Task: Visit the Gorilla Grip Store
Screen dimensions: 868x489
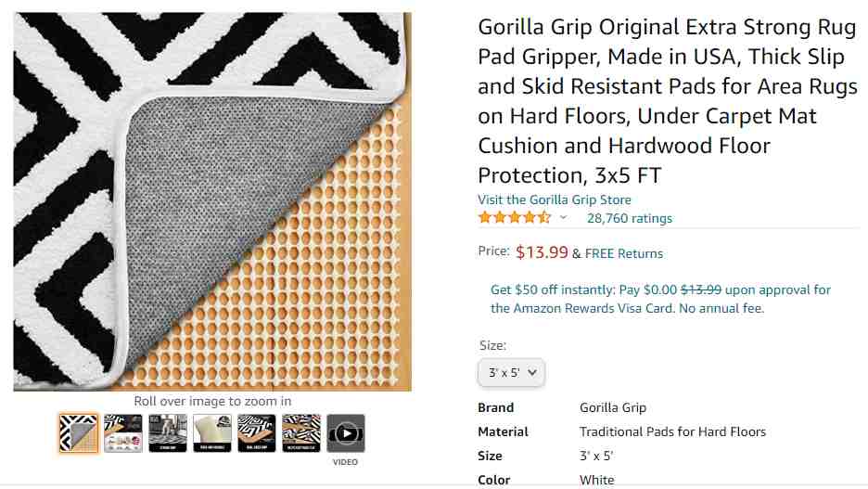Action: click(x=555, y=199)
